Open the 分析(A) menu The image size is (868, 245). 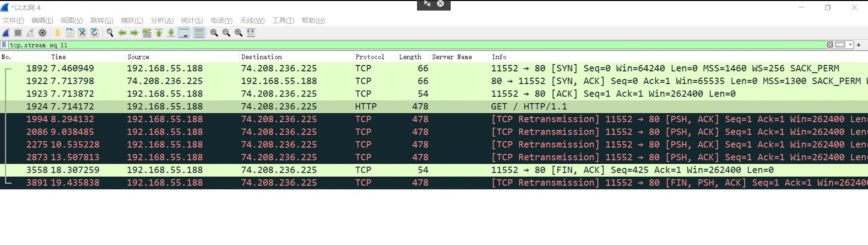tap(162, 20)
